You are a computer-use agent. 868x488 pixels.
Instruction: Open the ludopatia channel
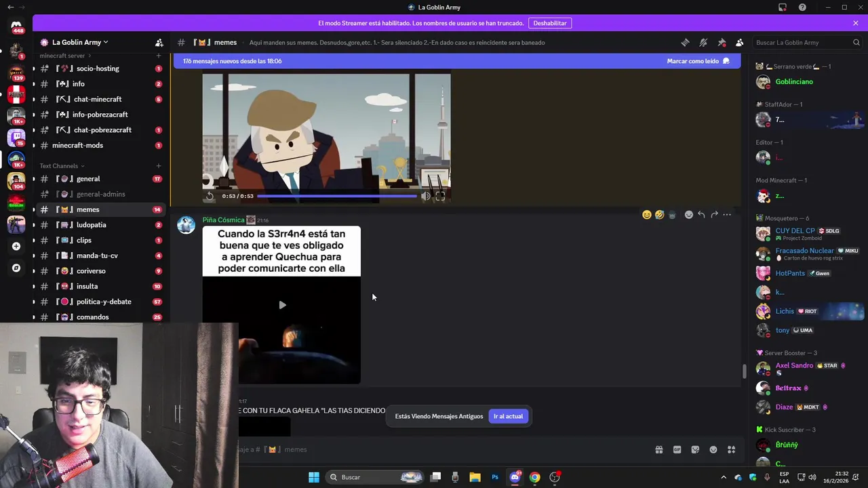tap(100, 225)
